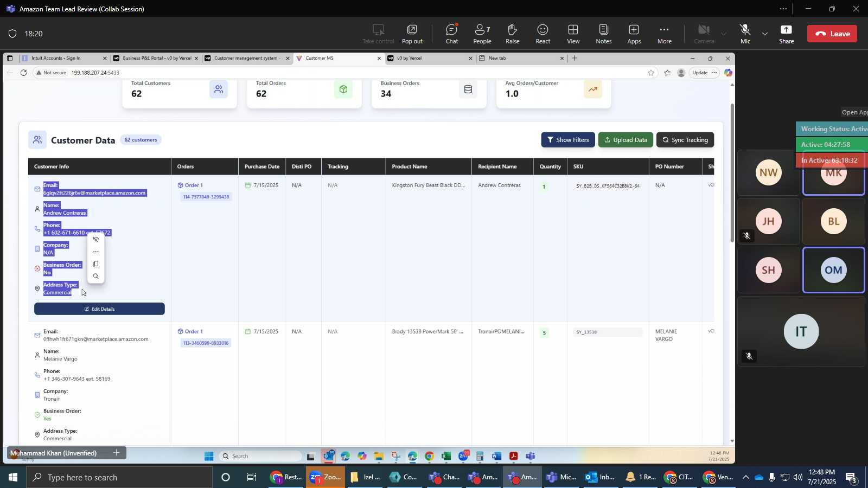The height and width of the screenshot is (488, 868).
Task: Click the Total Orders box icon
Action: click(x=343, y=89)
